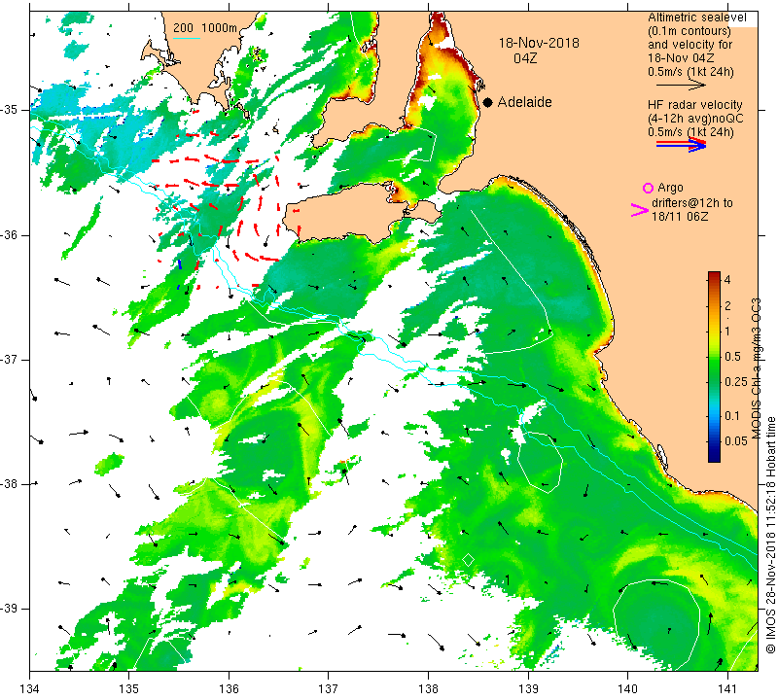The width and height of the screenshot is (778, 700).
Task: Click the white diamond marker on map
Action: click(468, 560)
